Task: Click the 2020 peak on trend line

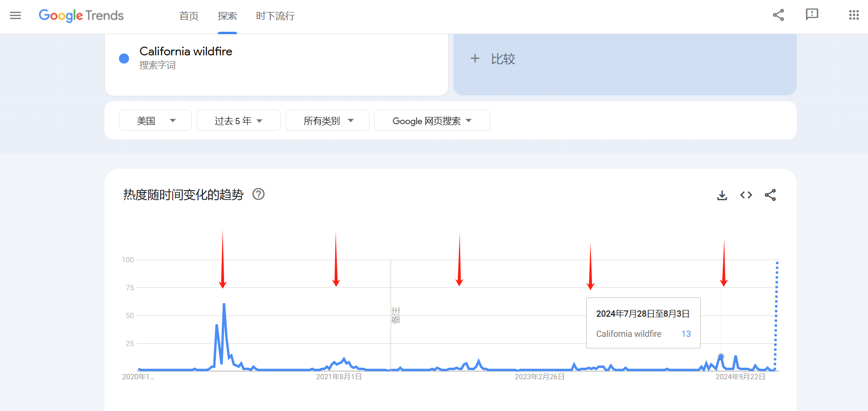Action: [x=224, y=304]
